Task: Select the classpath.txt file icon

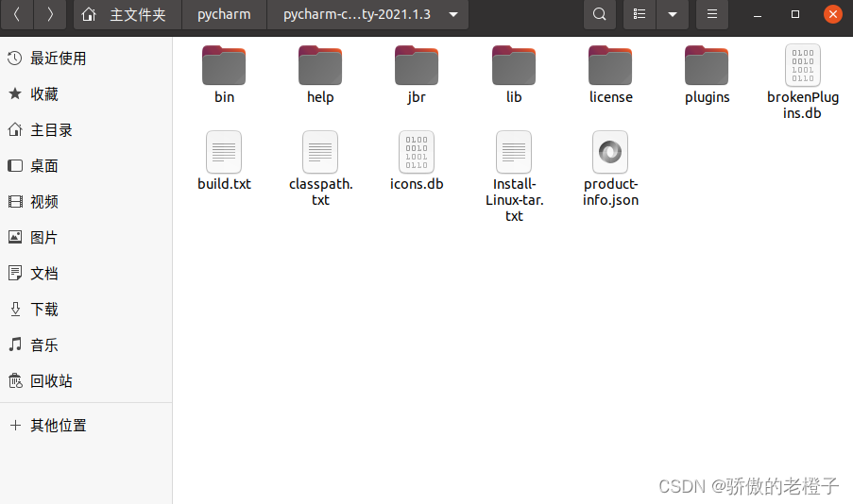Action: click(x=320, y=152)
